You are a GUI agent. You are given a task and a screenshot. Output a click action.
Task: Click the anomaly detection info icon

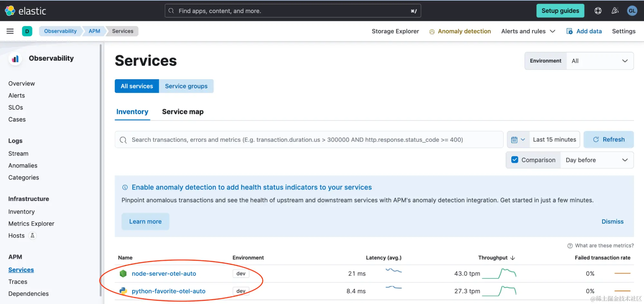[125, 187]
